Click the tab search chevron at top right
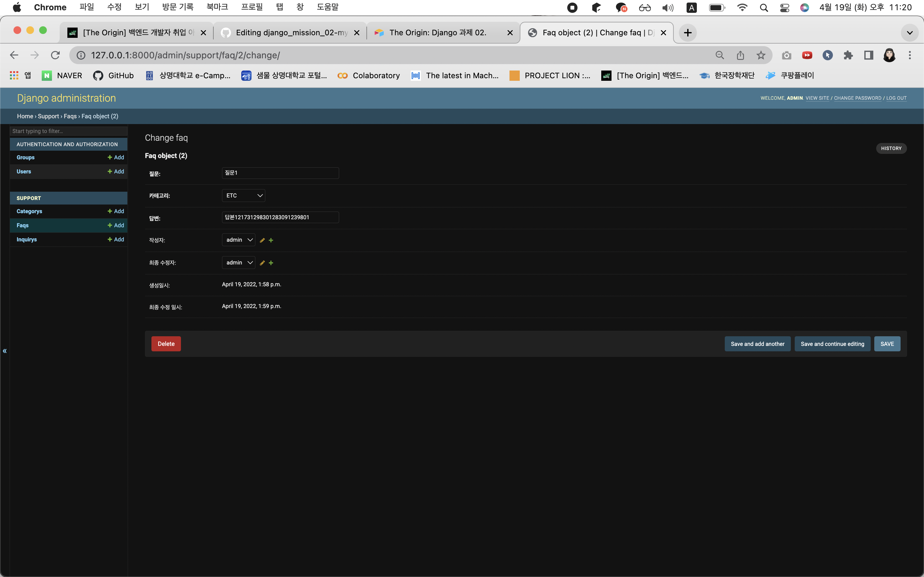 pyautogui.click(x=909, y=32)
